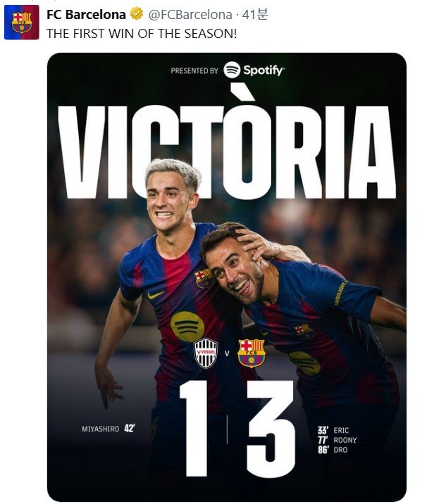Select the "THE FIRST WIN OF THE SEASON!" text
434x504 pixels.
pyautogui.click(x=142, y=32)
